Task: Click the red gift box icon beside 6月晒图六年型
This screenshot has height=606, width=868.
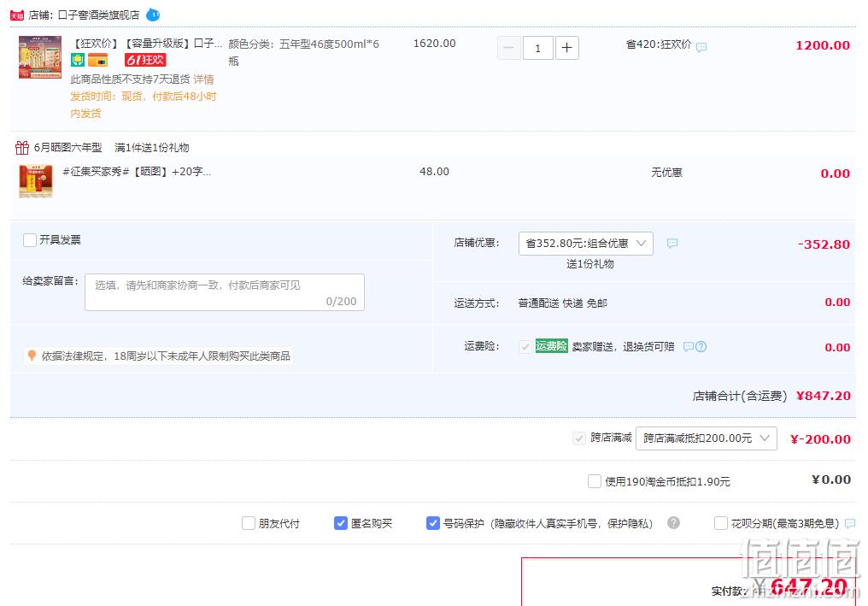Action: [22, 147]
